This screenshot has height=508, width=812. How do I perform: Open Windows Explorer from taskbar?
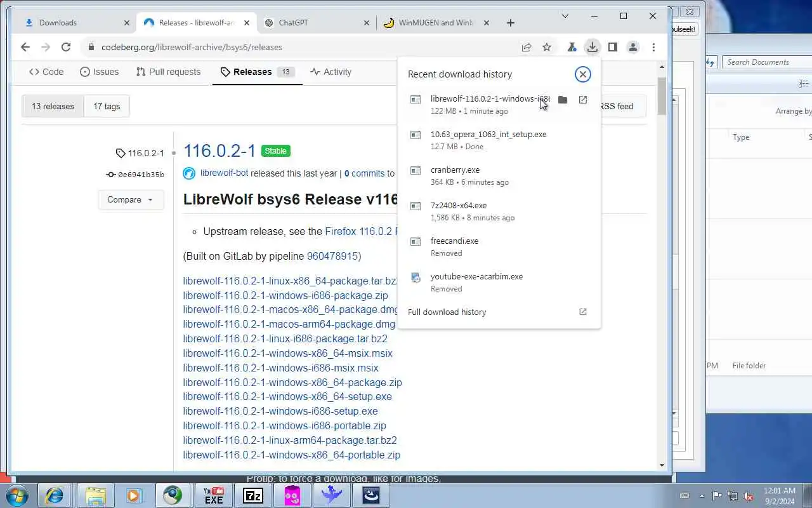click(95, 495)
